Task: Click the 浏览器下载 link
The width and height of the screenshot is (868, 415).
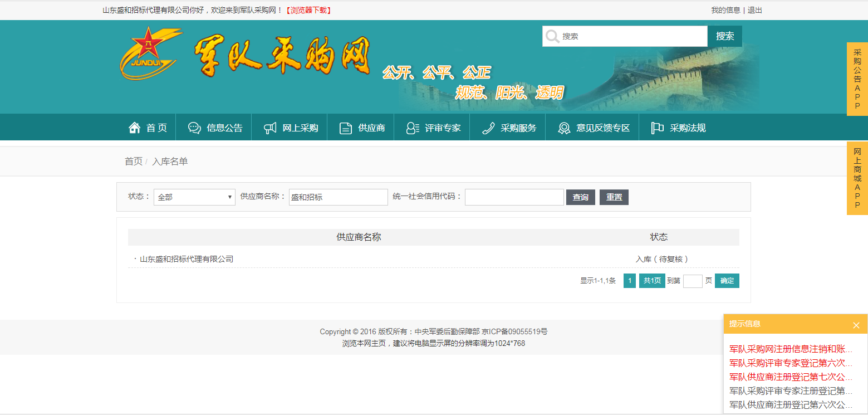Action: (x=308, y=10)
